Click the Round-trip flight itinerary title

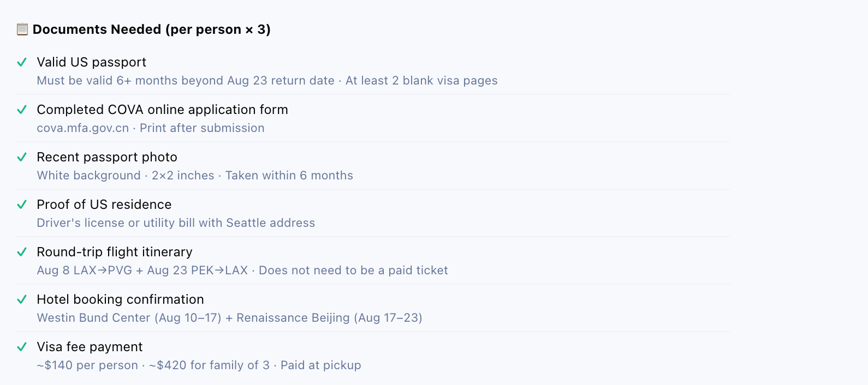click(115, 252)
